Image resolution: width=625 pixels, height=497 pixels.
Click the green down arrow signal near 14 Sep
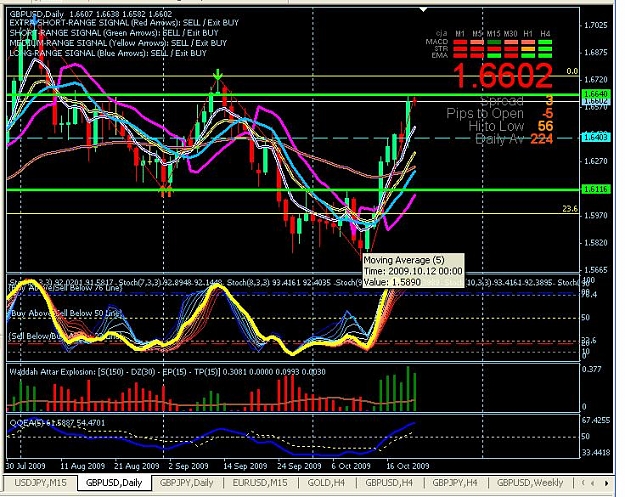click(217, 74)
